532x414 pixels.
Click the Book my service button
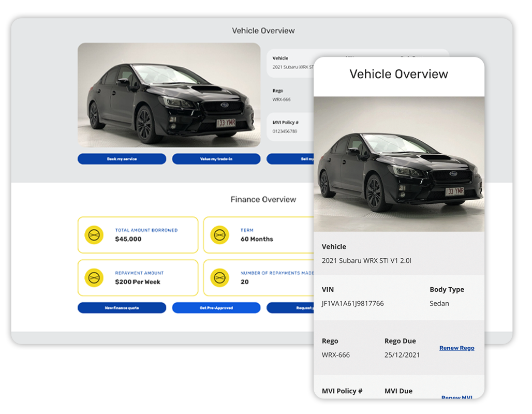click(122, 159)
